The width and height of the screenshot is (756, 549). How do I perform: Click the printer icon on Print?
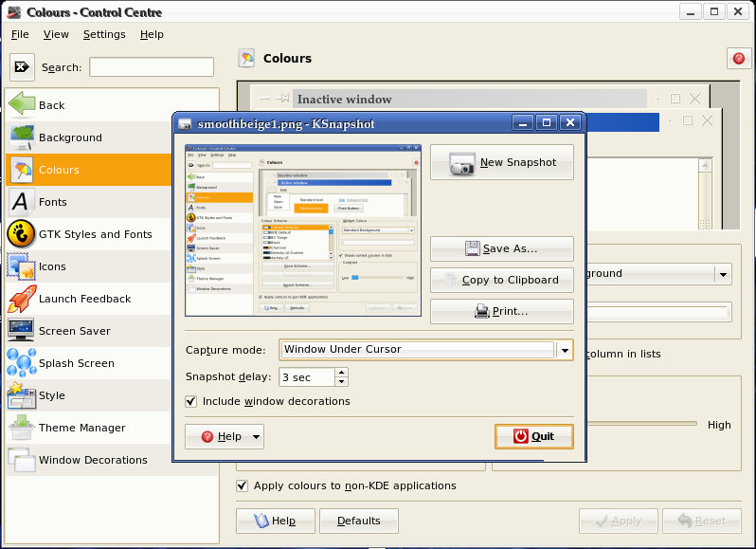[482, 311]
